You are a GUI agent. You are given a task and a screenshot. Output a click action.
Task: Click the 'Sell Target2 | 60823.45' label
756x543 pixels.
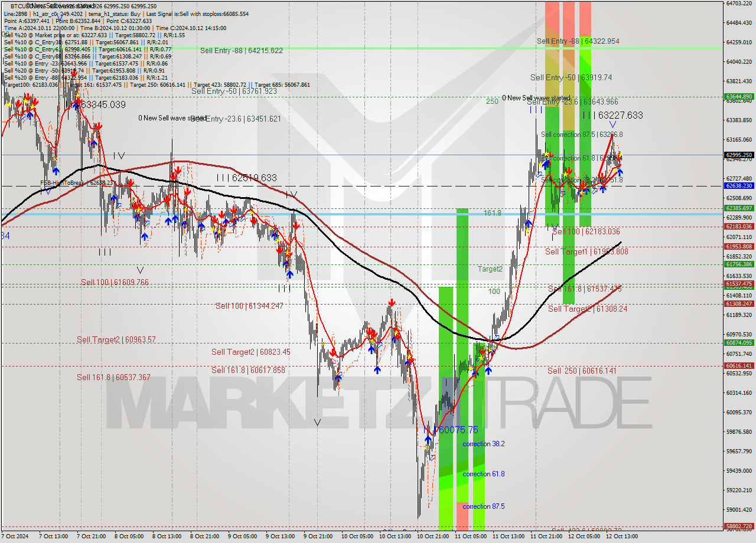tap(251, 352)
